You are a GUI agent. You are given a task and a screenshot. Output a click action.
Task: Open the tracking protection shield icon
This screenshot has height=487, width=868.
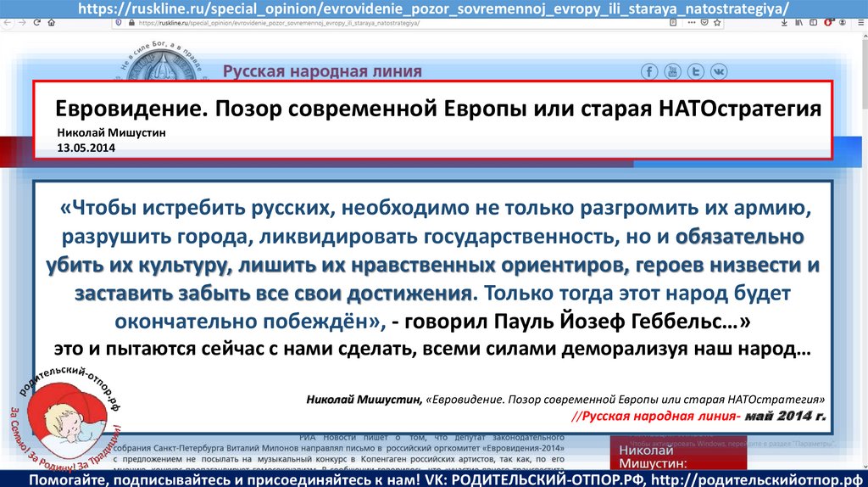click(x=119, y=23)
